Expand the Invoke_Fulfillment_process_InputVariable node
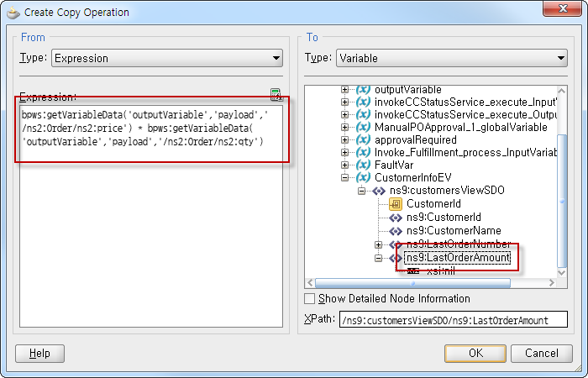588x378 pixels. click(x=344, y=152)
